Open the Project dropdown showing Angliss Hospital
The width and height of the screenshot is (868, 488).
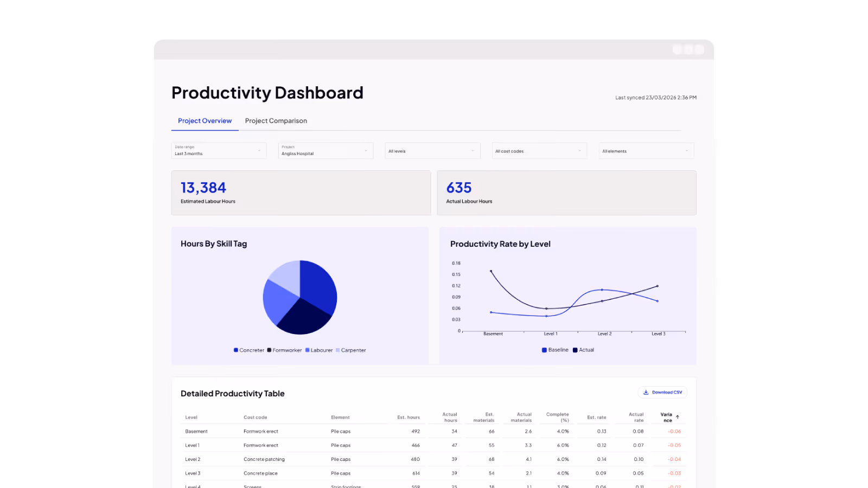pyautogui.click(x=325, y=150)
